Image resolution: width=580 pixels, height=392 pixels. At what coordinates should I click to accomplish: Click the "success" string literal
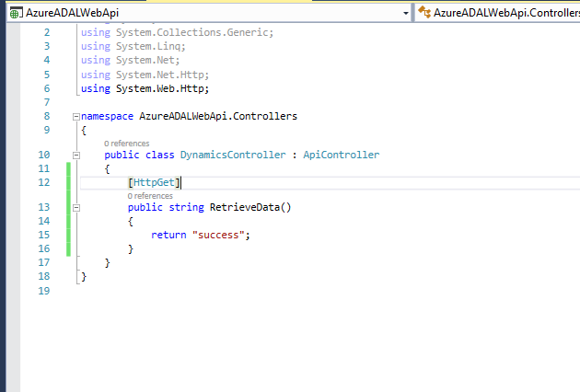(218, 236)
